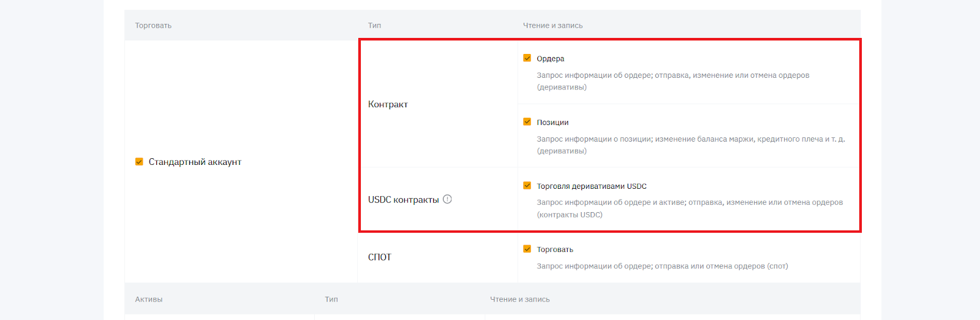Click the Активы section header
980x320 pixels.
pos(149,300)
